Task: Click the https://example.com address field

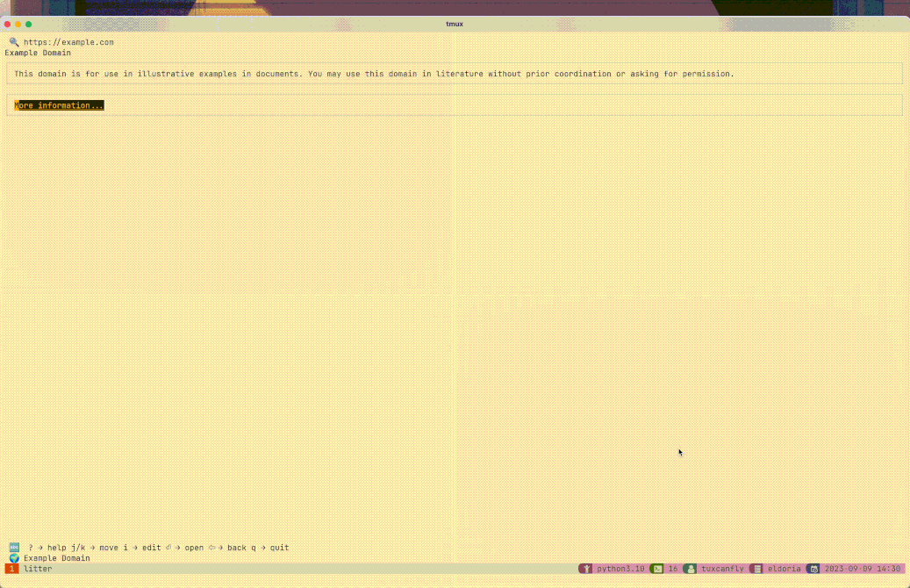Action: [x=68, y=42]
